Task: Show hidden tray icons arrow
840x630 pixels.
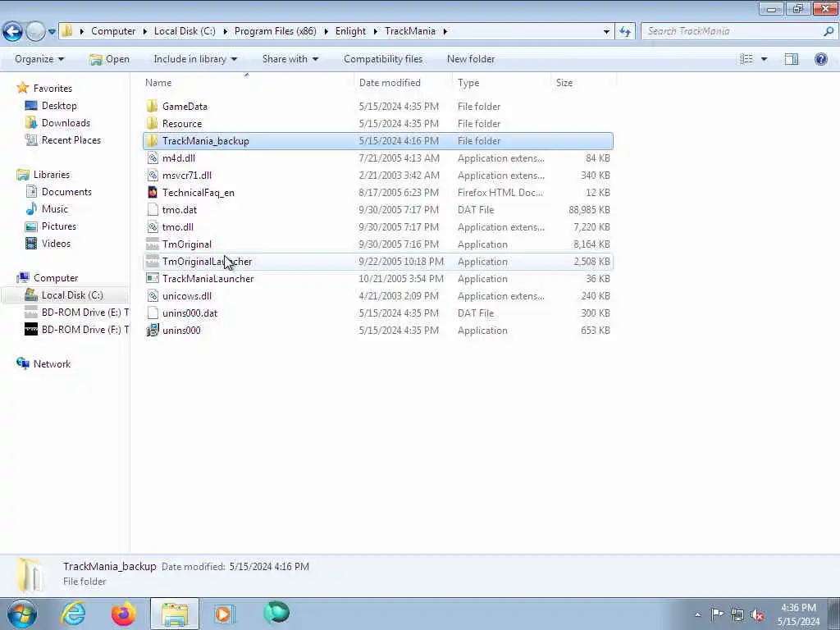Action: point(697,615)
